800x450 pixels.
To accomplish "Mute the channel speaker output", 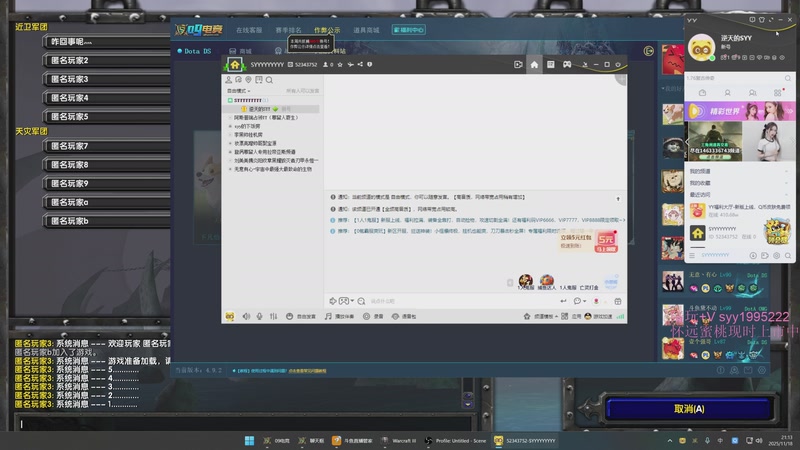I will [x=246, y=316].
